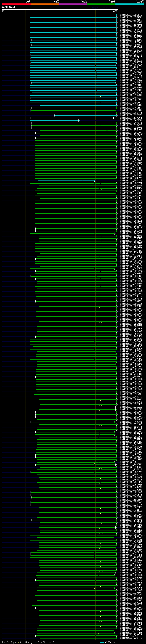146x644 pixels.
Task: Click hit label UniRef100_B7FQ66
Action: coord(131,118)
